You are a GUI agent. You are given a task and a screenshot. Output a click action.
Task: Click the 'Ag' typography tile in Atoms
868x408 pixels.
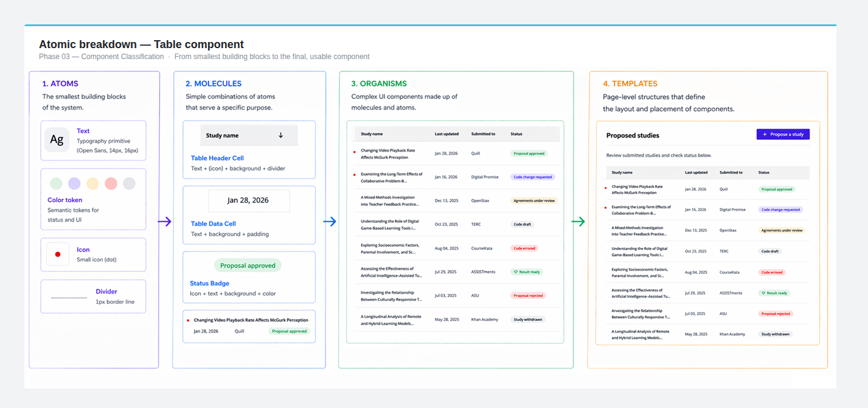[x=57, y=139]
